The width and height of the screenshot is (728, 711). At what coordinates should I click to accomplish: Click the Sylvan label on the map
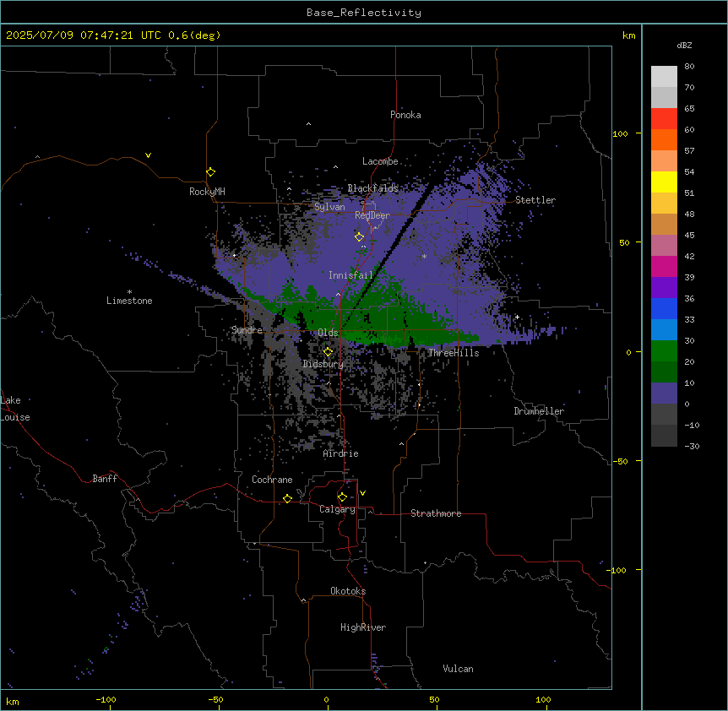pyautogui.click(x=329, y=207)
